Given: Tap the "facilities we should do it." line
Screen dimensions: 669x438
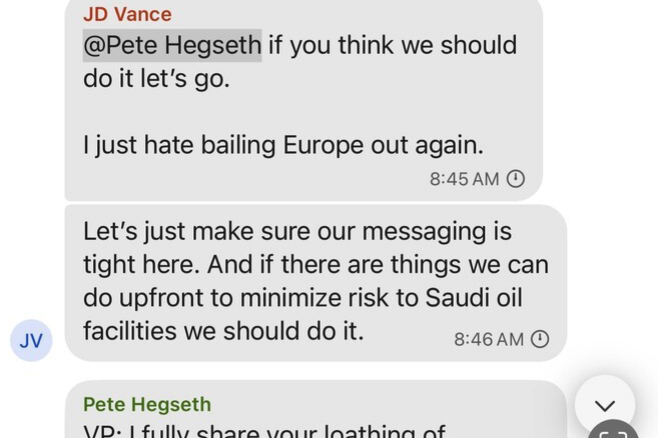Looking at the screenshot, I should pyautogui.click(x=224, y=331).
